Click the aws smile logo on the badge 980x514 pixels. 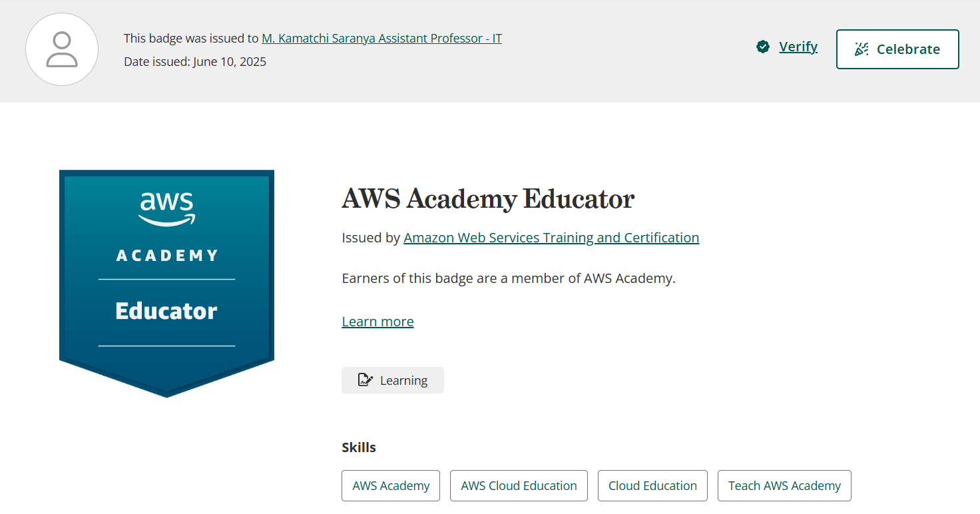tap(167, 208)
